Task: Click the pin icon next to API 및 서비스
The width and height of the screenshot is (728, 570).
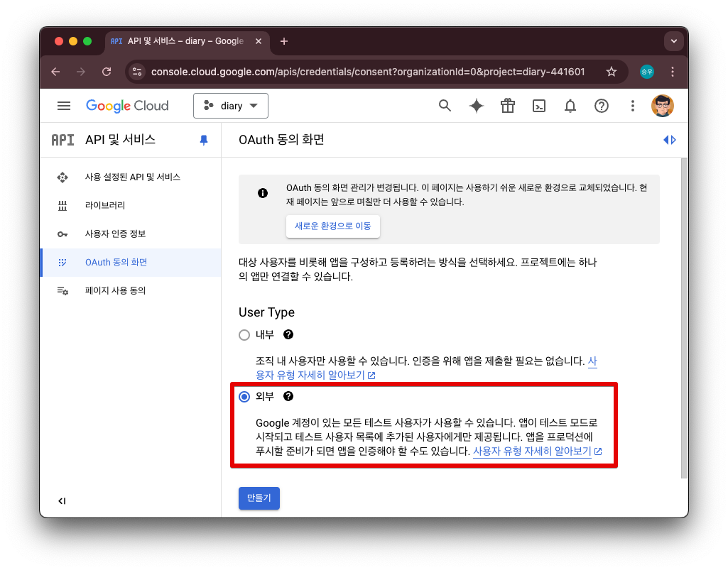Action: pyautogui.click(x=204, y=140)
